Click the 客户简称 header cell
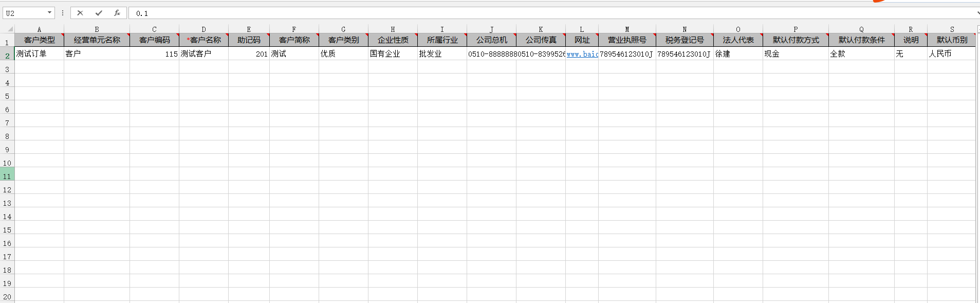Screen dimensions: 980x303 pos(294,40)
